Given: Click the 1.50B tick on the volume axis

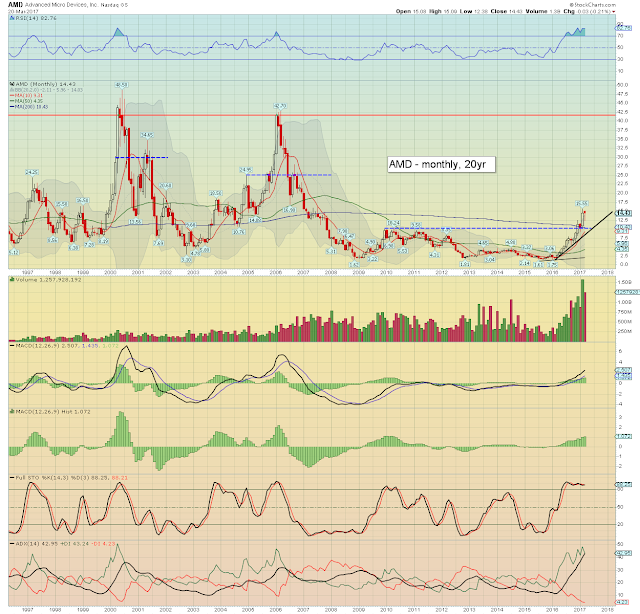Looking at the screenshot, I should click(x=624, y=282).
